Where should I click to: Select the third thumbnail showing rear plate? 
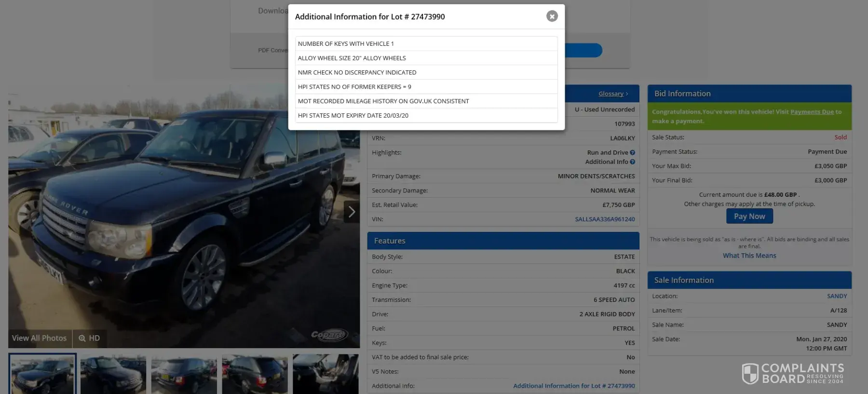(184, 374)
